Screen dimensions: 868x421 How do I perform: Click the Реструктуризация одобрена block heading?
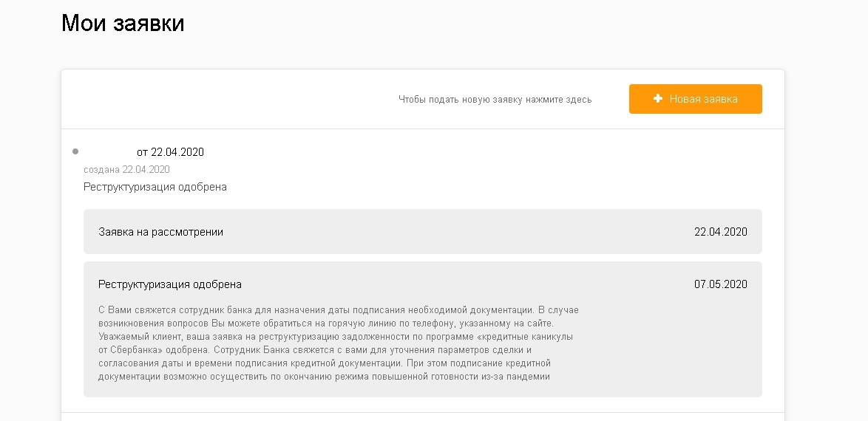click(x=170, y=284)
